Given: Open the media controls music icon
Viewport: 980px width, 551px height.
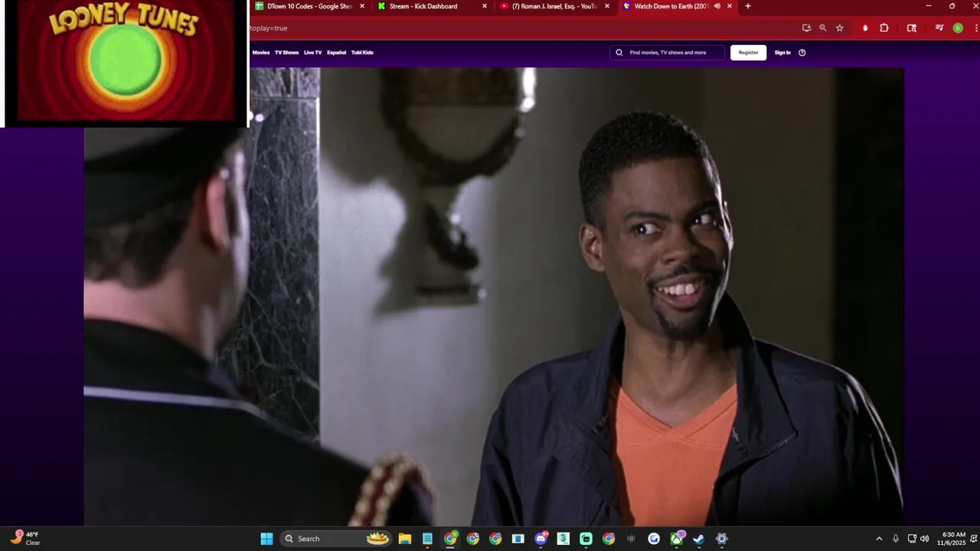Looking at the screenshot, I should click(939, 28).
